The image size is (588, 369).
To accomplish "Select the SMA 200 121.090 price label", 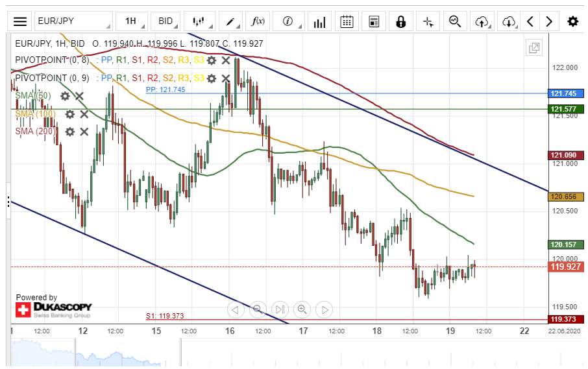I will pos(565,155).
